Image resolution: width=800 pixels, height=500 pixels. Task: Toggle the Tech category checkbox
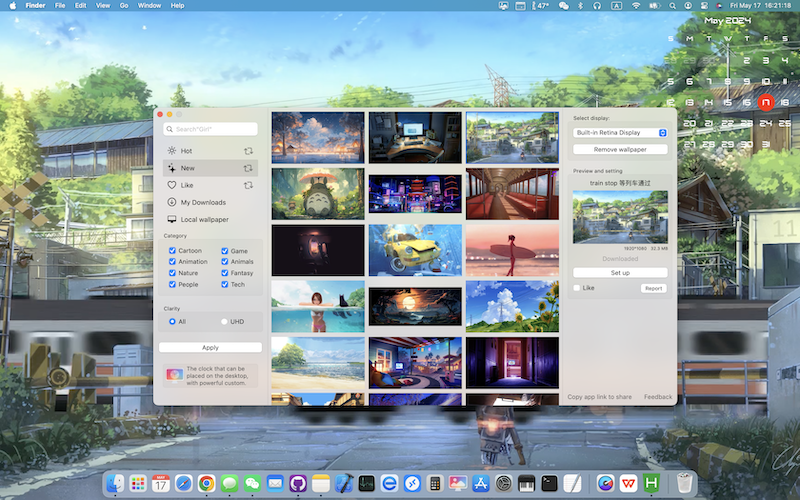point(224,284)
